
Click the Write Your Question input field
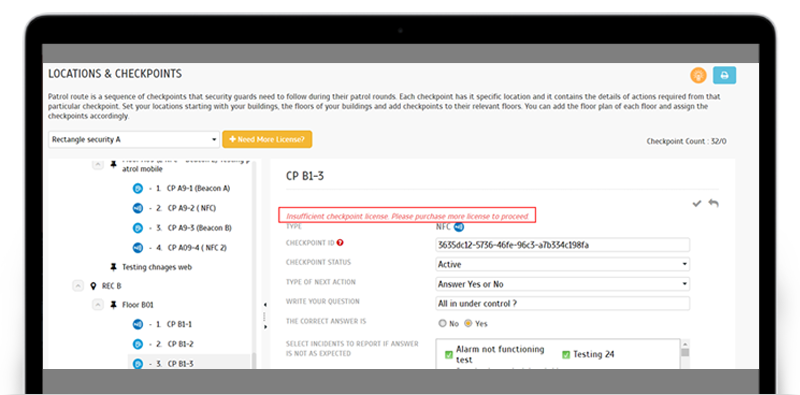tap(562, 303)
